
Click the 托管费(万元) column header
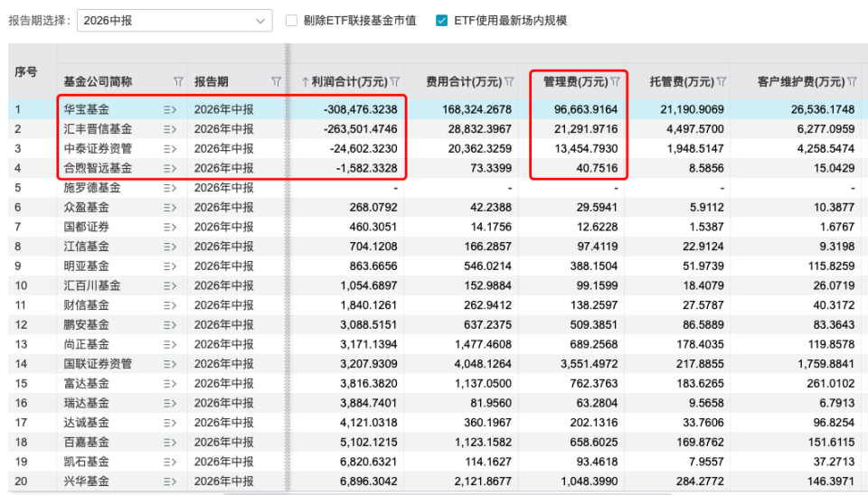[x=682, y=82]
